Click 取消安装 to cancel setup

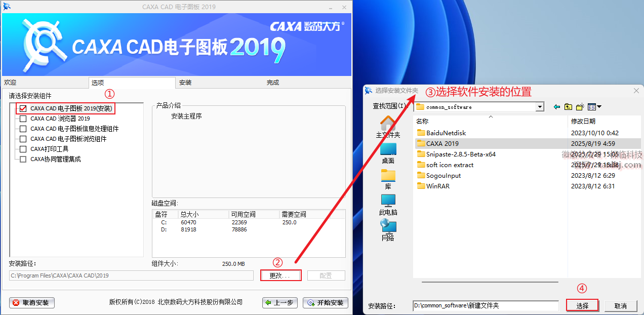32,303
